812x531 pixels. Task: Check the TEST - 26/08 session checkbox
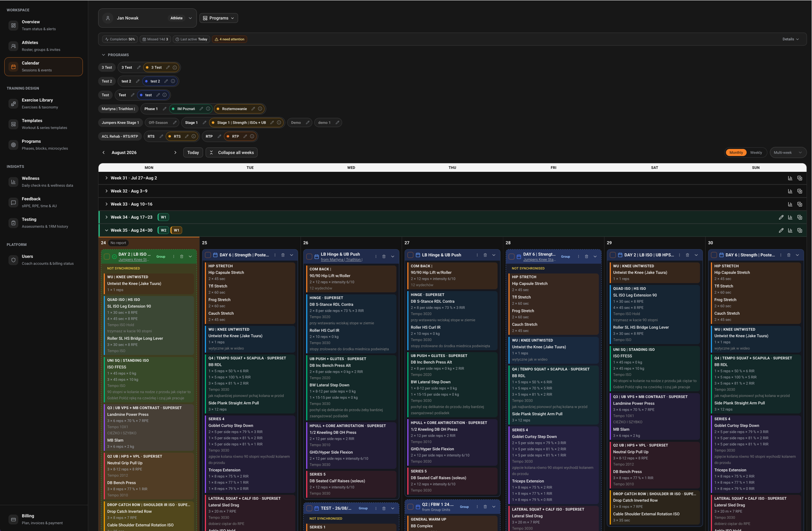(x=309, y=508)
